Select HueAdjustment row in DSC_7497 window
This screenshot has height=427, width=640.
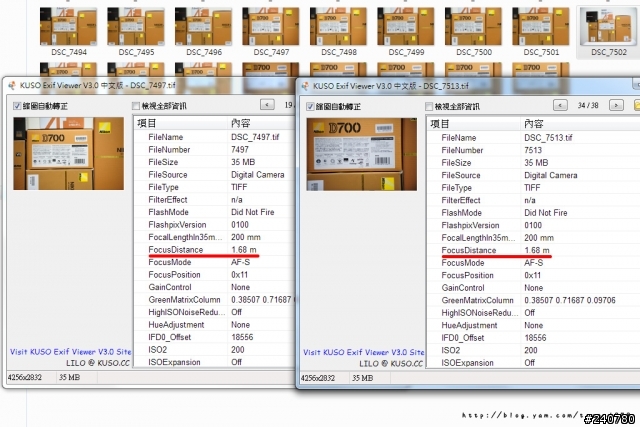(x=214, y=325)
